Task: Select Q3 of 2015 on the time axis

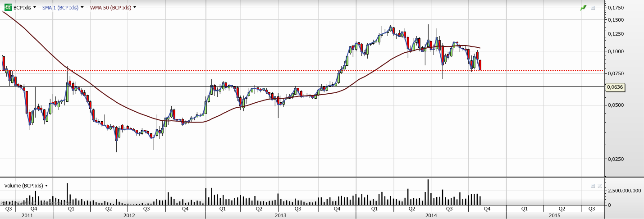Action: point(592,209)
